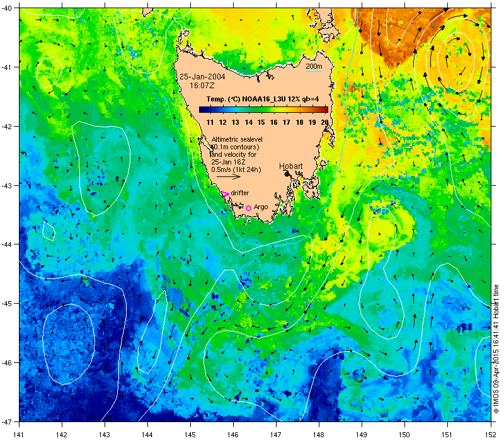Click the 'drifter' label
Screen dimensions: 504x441
240,193
